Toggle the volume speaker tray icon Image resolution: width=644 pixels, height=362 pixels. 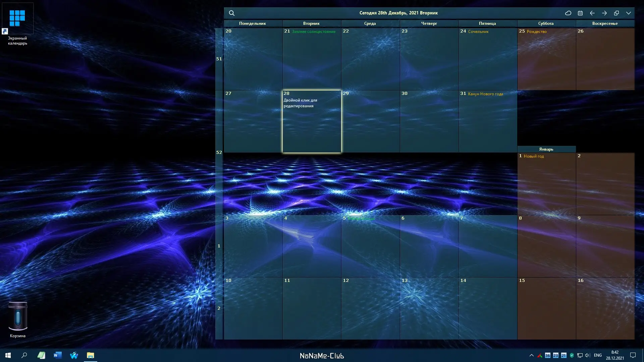pyautogui.click(x=587, y=355)
